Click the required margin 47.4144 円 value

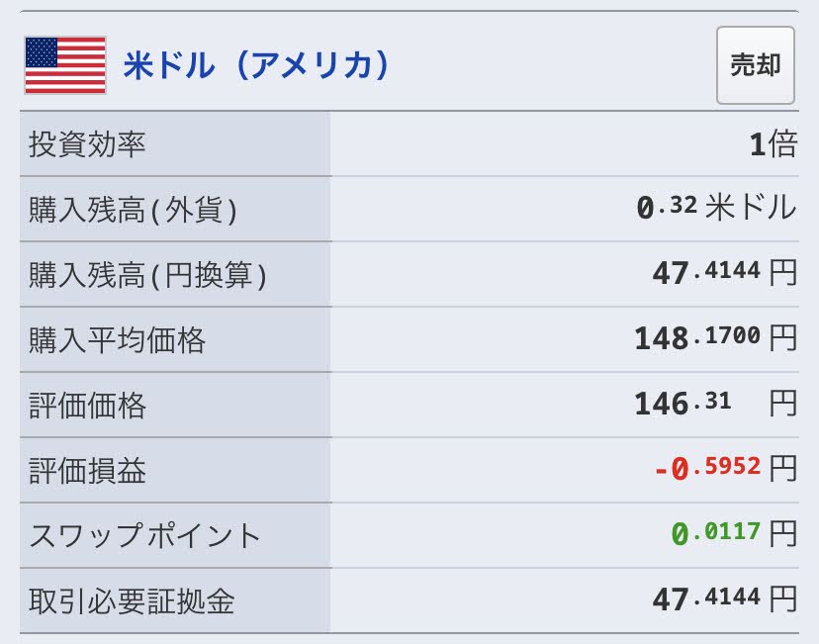point(725,598)
